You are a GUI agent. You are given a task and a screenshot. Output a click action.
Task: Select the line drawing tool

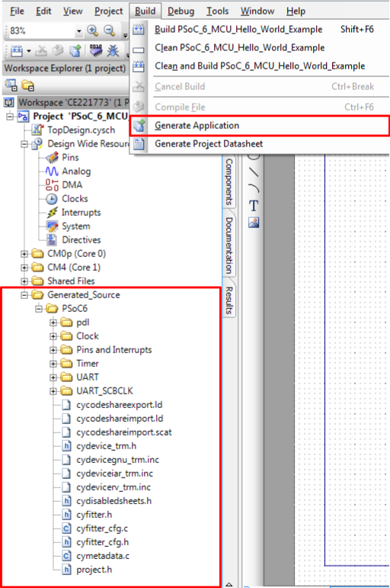coord(254,172)
